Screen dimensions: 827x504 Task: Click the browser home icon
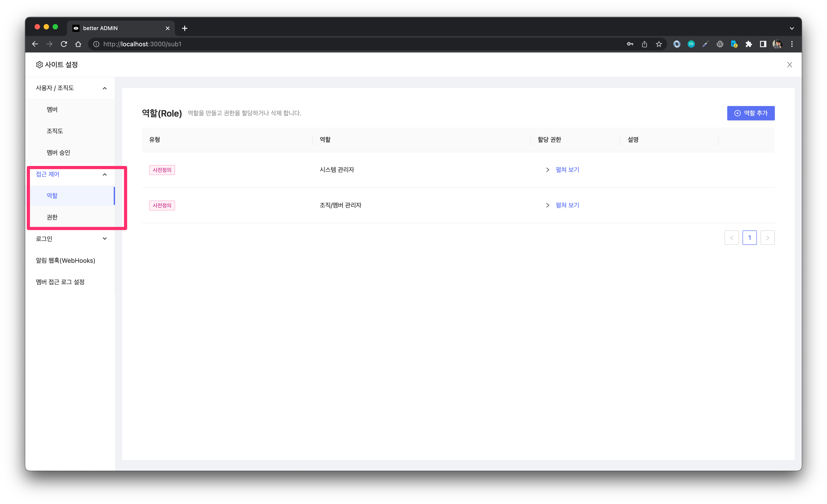coord(78,44)
